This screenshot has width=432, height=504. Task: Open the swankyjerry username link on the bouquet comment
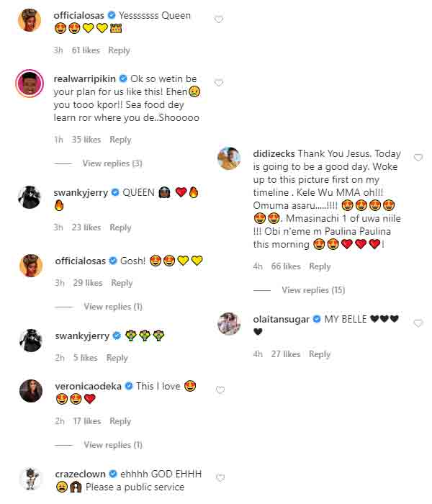[82, 336]
